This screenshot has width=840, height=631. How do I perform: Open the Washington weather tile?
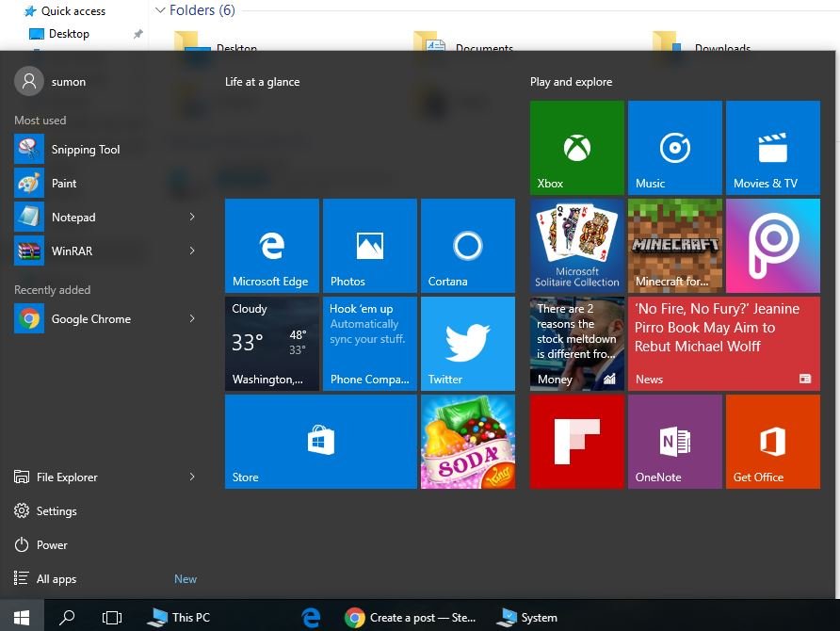(x=271, y=344)
